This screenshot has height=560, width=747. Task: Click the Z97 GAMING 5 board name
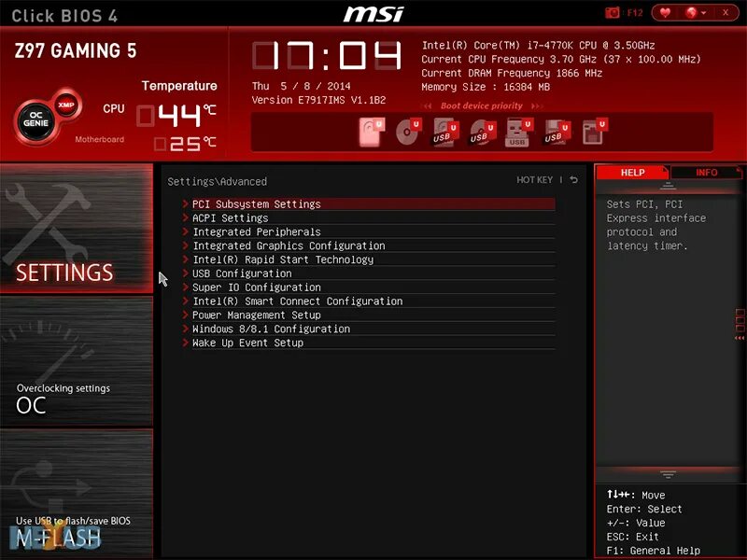[x=76, y=50]
